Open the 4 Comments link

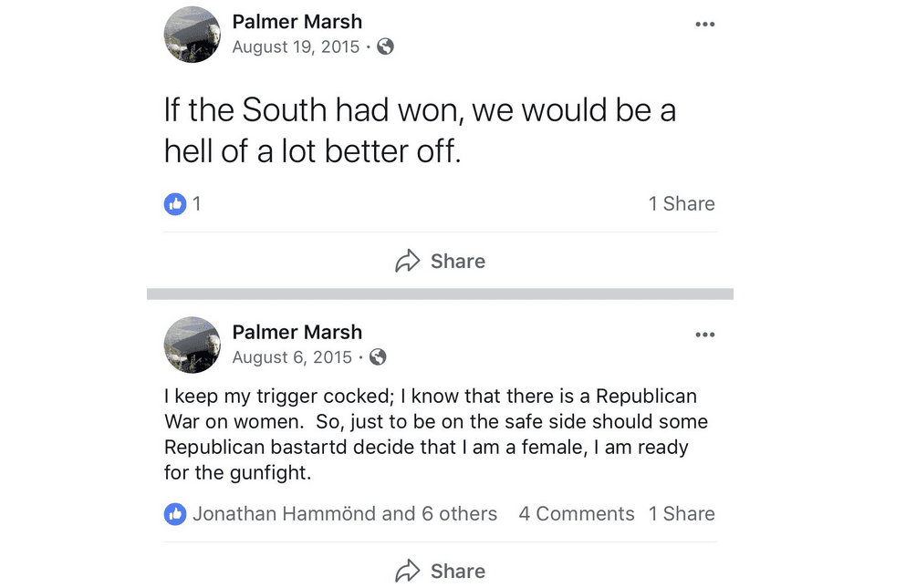[576, 514]
